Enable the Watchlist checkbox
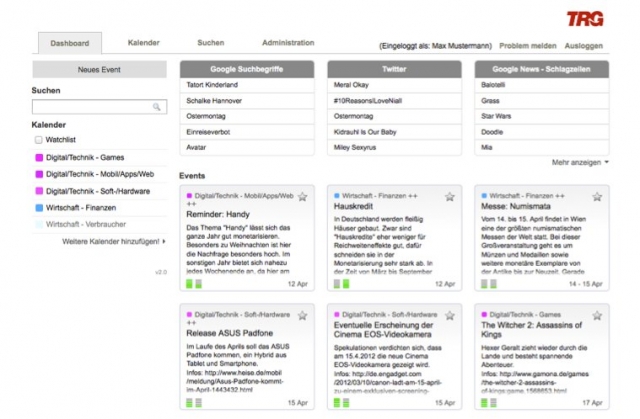The height and width of the screenshot is (419, 640). [38, 141]
